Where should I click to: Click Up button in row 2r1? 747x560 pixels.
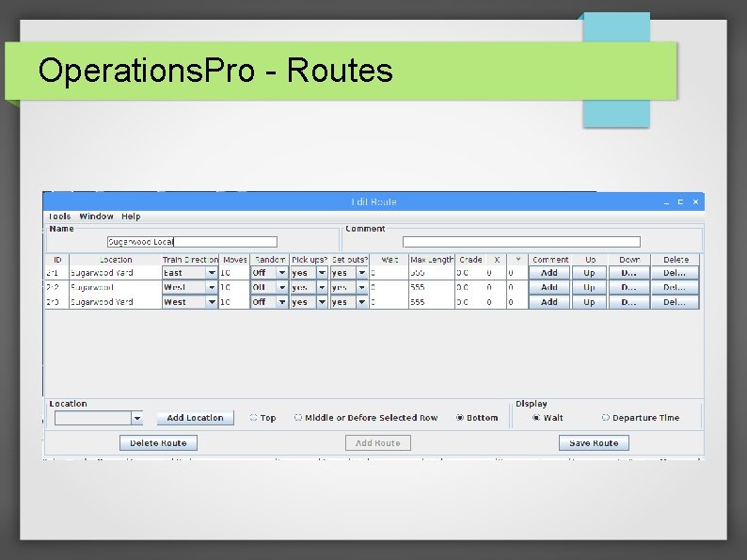[589, 273]
